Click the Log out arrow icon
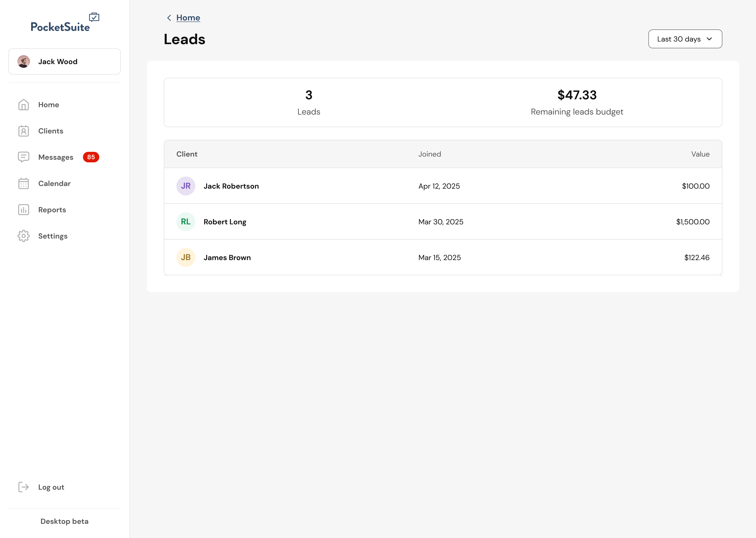Screen dimensions: 756x538 [24, 487]
